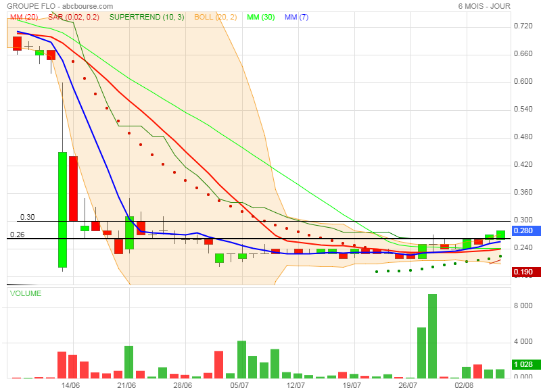Click the 02/08 date label
The height and width of the screenshot is (392, 541).
tap(464, 385)
